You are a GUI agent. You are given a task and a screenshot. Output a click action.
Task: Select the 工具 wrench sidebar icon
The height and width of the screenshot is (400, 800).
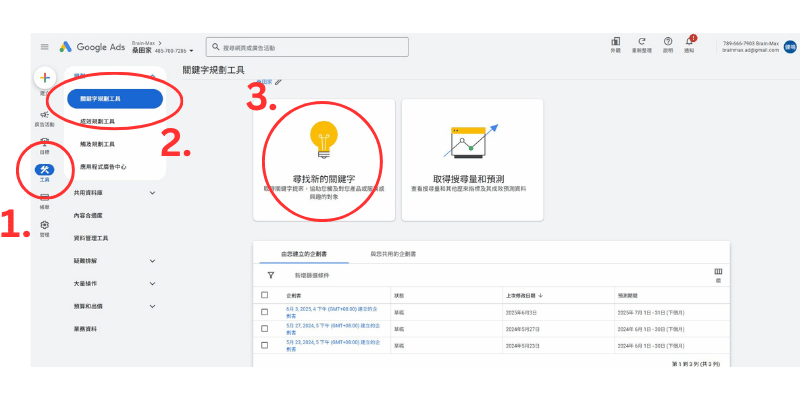[44, 170]
